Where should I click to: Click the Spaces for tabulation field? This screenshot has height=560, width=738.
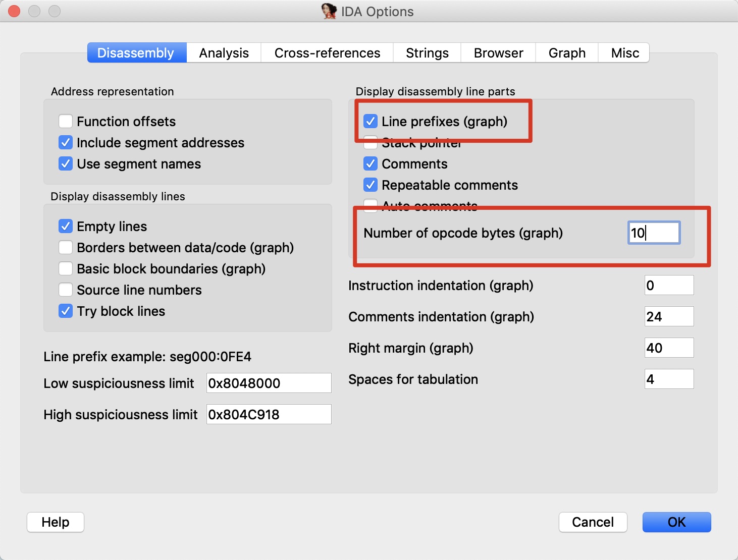[669, 379]
